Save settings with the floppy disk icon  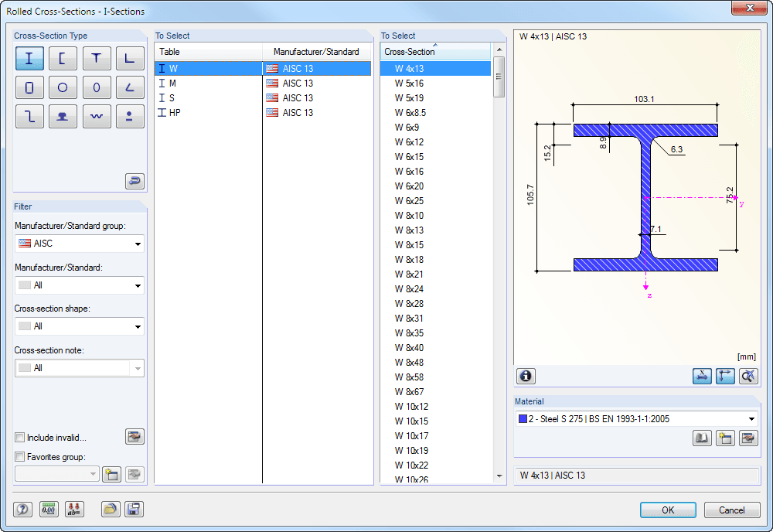pyautogui.click(x=134, y=509)
